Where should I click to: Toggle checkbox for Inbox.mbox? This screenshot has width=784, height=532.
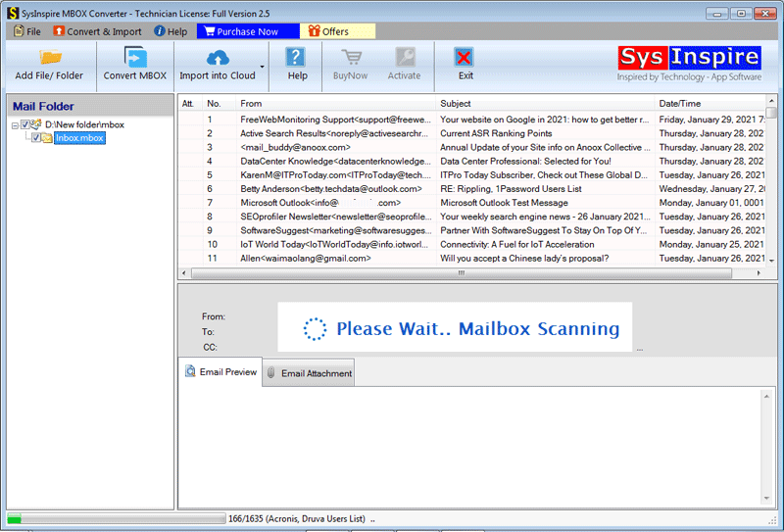click(x=36, y=137)
